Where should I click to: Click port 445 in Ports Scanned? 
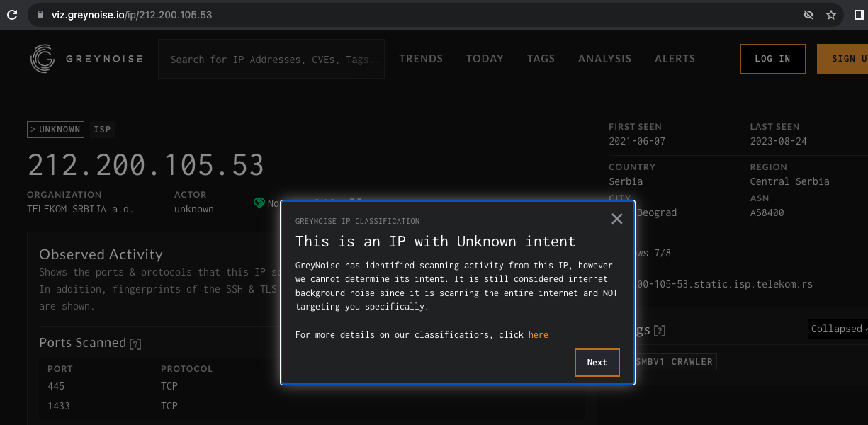(x=56, y=386)
